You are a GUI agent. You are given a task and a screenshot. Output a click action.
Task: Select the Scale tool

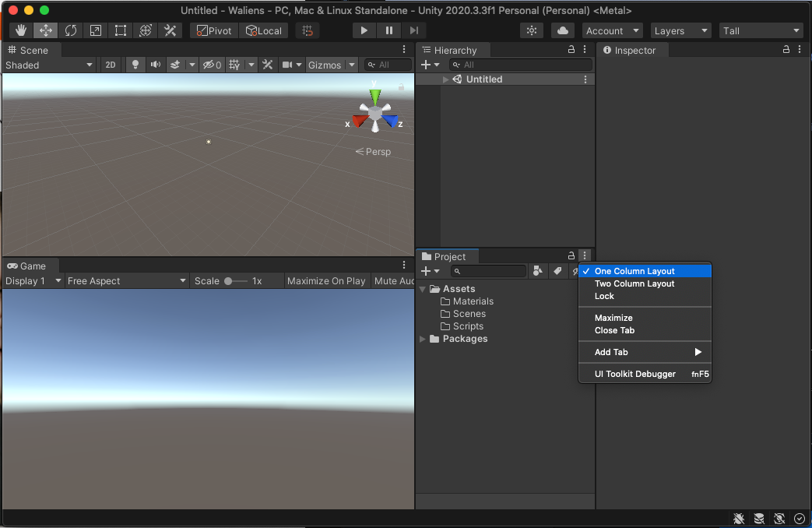[x=96, y=30]
